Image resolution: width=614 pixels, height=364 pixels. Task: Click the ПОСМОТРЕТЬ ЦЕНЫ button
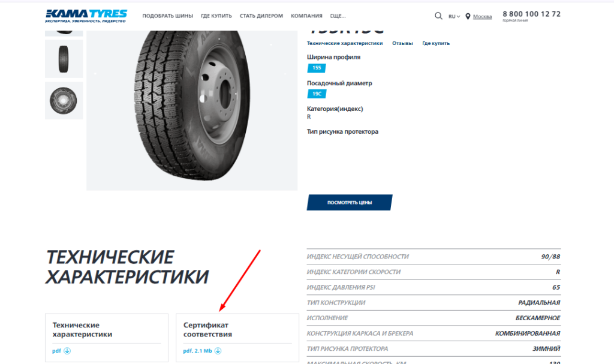coord(350,203)
